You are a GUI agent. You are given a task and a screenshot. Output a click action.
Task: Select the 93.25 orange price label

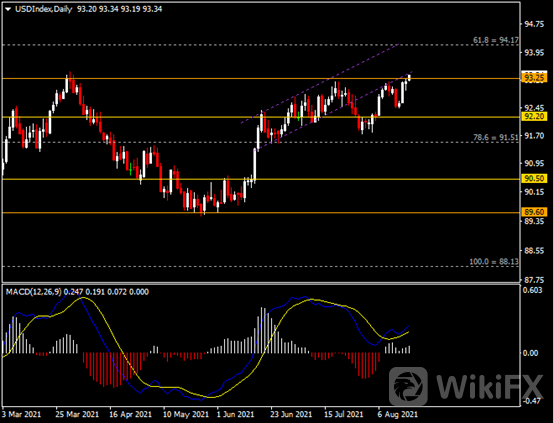[534, 78]
